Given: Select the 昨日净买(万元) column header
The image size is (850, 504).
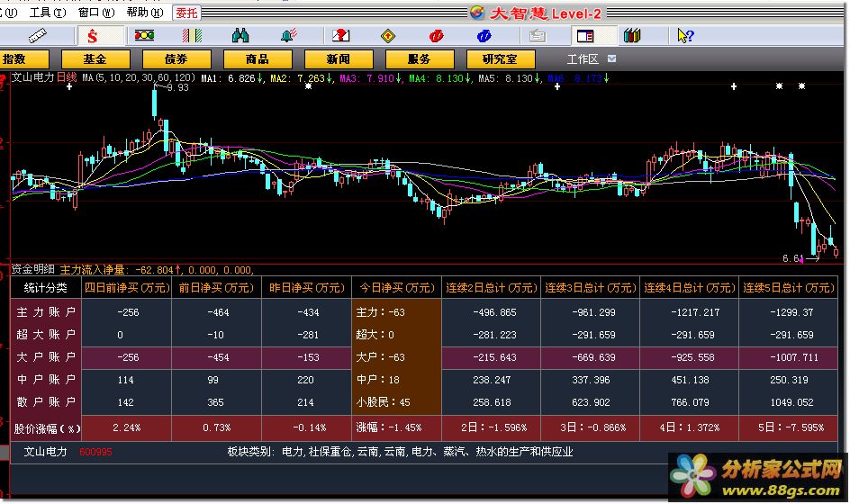Looking at the screenshot, I should coord(306,288).
